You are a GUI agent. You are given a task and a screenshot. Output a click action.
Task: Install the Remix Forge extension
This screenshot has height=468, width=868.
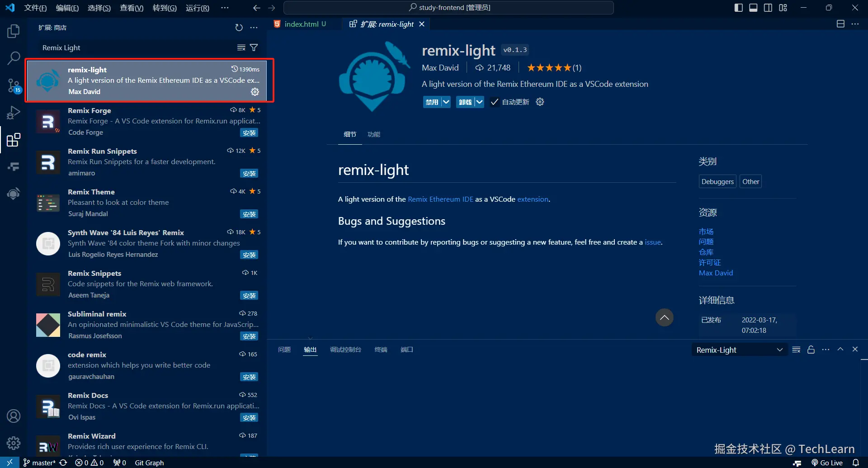coord(249,133)
